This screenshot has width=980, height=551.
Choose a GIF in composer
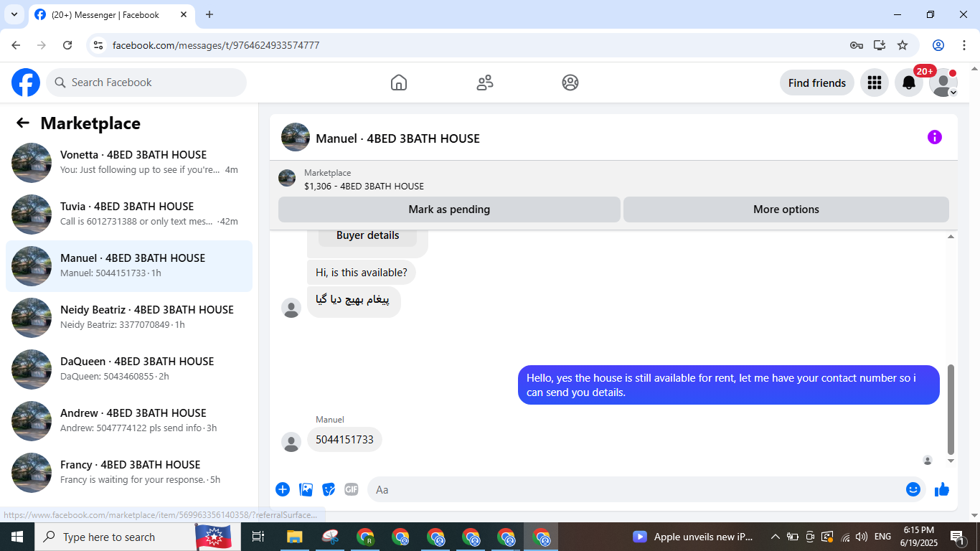pyautogui.click(x=352, y=489)
